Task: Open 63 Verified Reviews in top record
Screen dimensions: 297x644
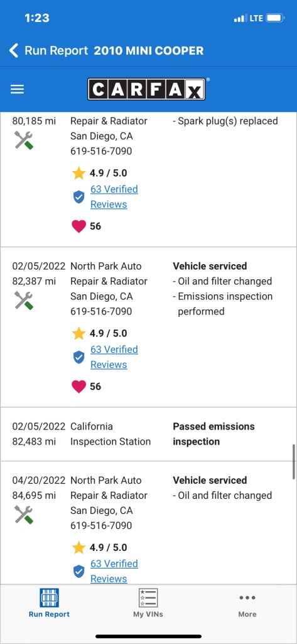Action: [114, 197]
